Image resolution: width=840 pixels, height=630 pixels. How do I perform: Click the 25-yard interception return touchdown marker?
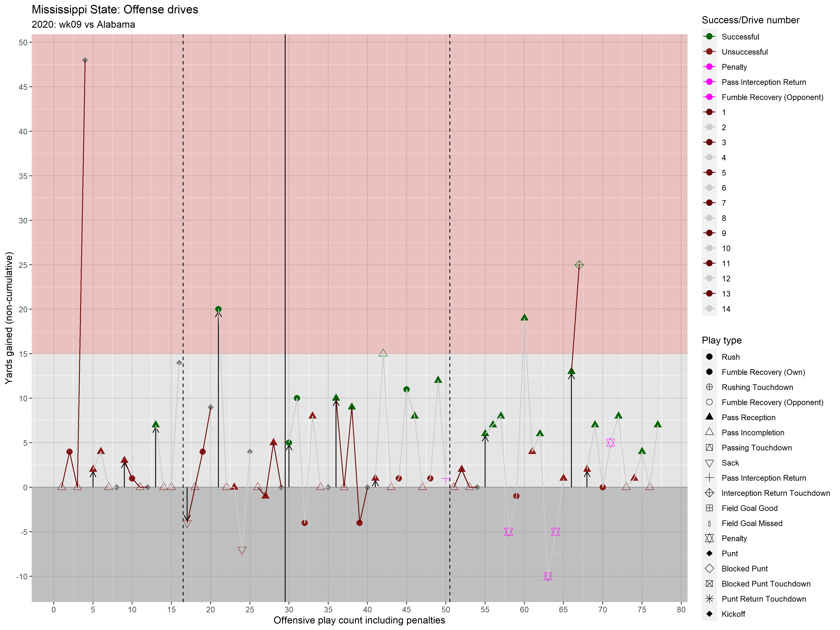point(579,265)
